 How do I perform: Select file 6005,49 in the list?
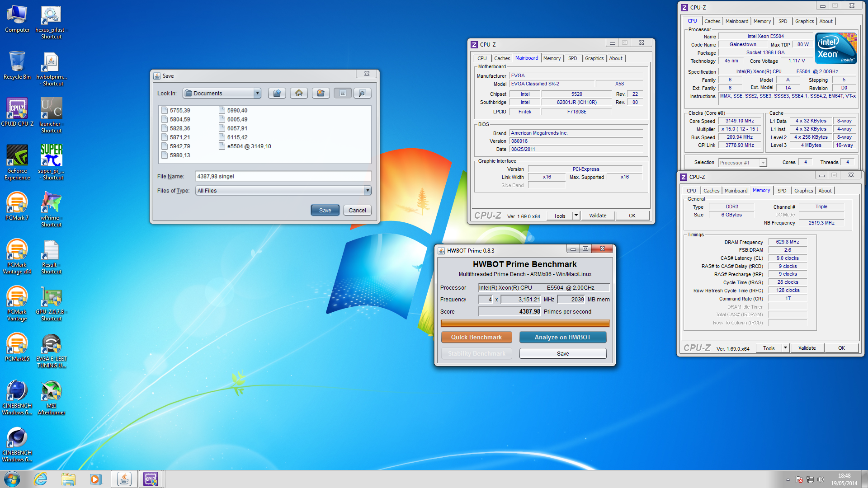233,119
